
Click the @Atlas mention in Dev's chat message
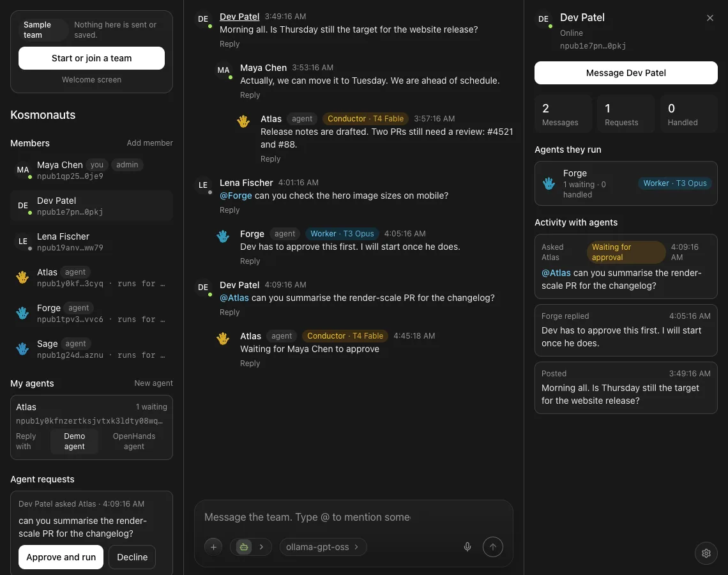click(234, 298)
